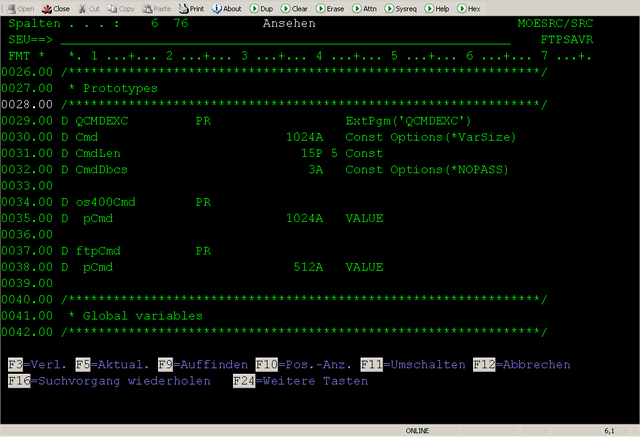Click the Cut scissors icon
640x437 pixels.
[x=82, y=9]
